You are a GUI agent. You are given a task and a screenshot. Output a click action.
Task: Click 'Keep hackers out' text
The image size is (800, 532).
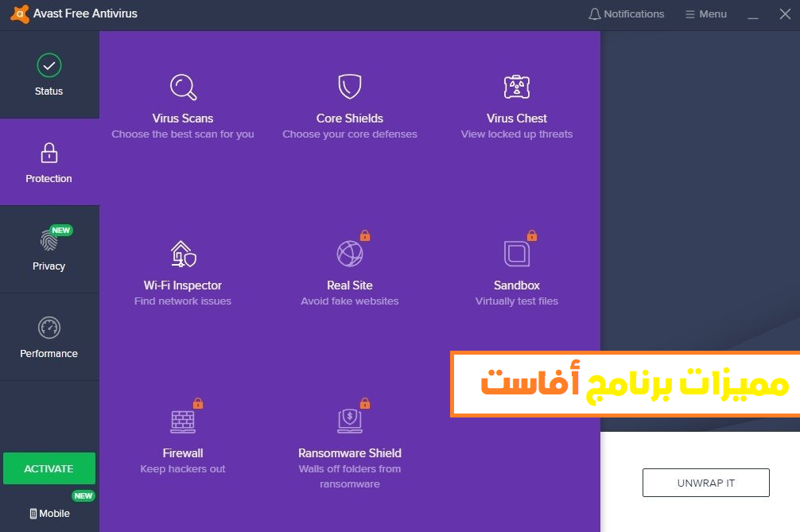[x=183, y=468]
